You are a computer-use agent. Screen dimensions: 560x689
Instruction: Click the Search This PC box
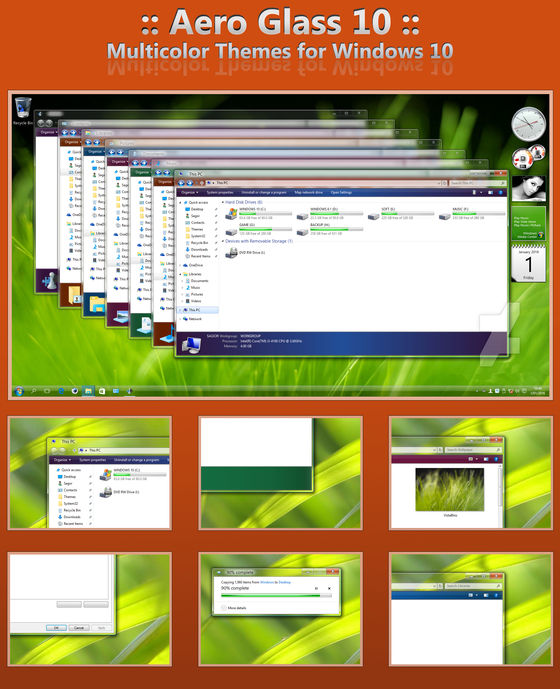click(477, 183)
